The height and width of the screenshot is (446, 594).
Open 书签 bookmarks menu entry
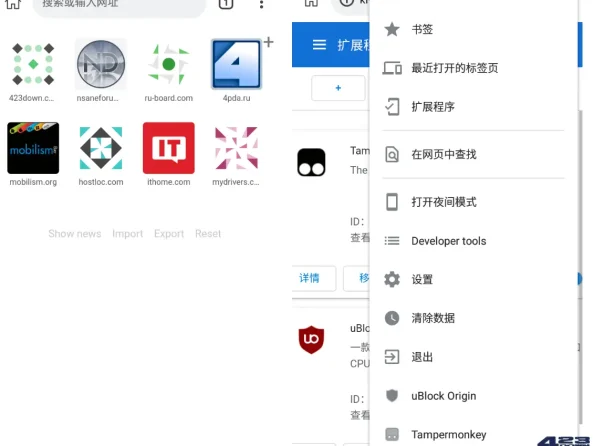[x=474, y=30]
